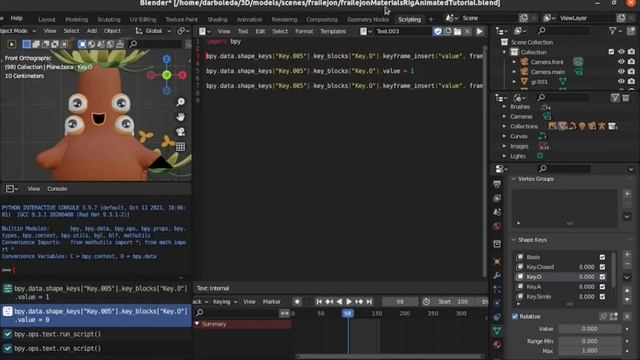Viewport: 640px width, 360px height.
Task: Create a new text copy icon
Action: point(448,31)
